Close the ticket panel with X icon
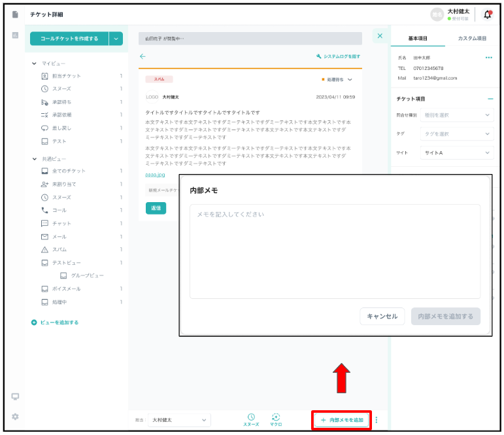Screen dimensions: 504x435 coord(380,37)
